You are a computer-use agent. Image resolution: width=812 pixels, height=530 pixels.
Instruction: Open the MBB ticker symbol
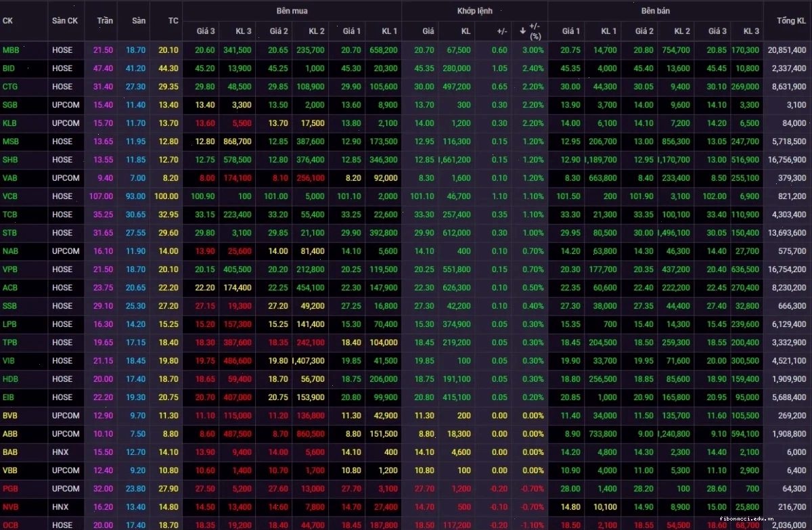click(x=11, y=50)
